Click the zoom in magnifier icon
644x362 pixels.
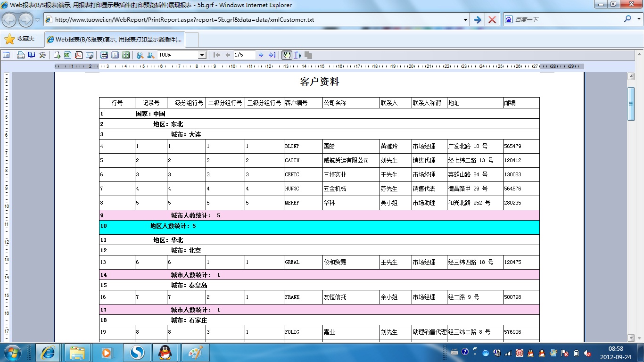pyautogui.click(x=140, y=55)
